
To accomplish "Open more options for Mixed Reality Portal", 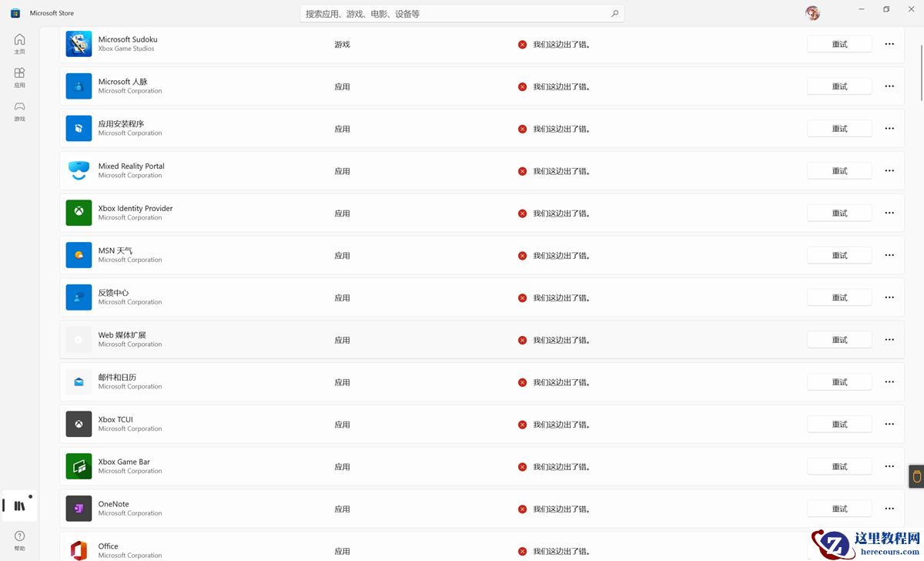I will click(x=889, y=171).
